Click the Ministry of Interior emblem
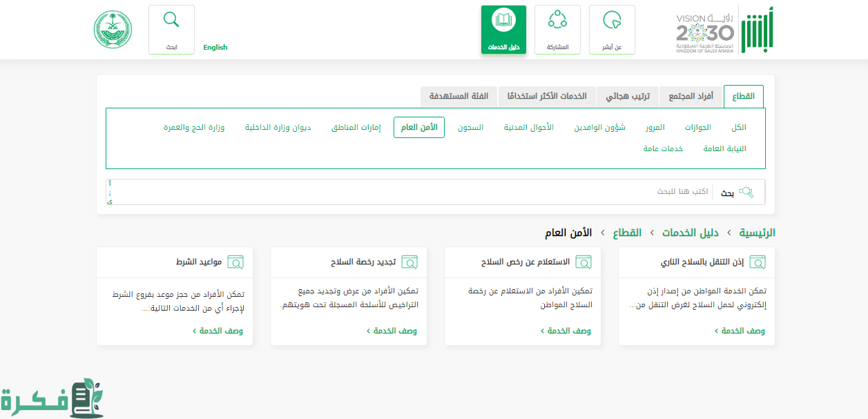Viewport: 868px width, 419px height. point(113,30)
